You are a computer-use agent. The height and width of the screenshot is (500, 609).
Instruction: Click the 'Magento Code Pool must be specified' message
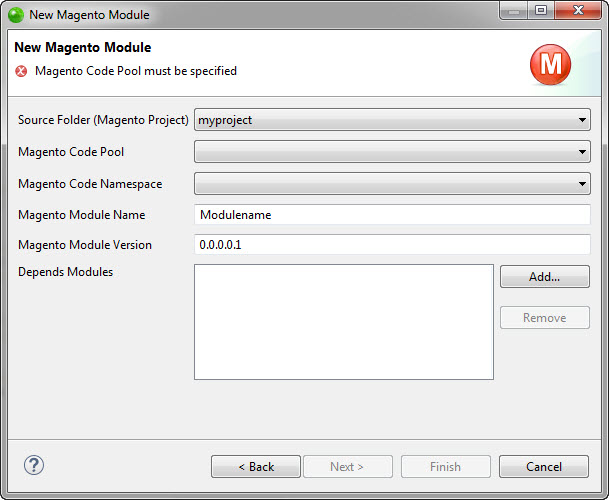(x=136, y=71)
